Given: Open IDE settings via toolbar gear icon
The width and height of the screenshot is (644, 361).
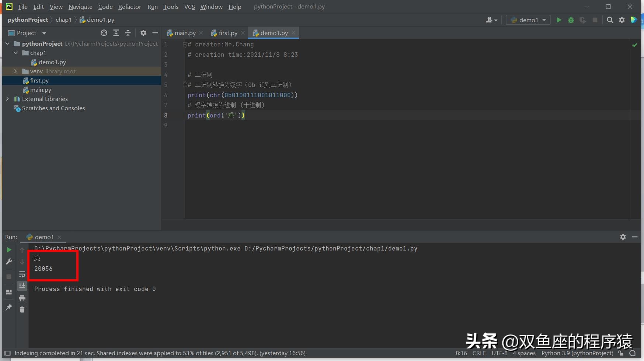Looking at the screenshot, I should click(622, 20).
